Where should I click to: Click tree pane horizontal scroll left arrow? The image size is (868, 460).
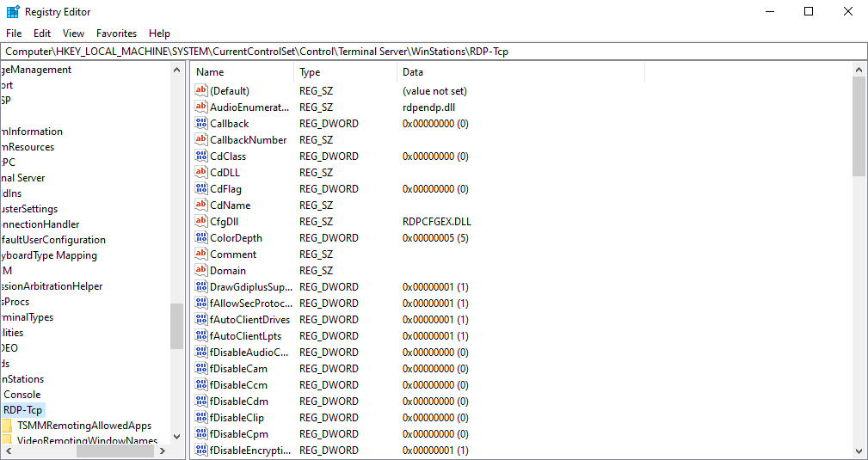pyautogui.click(x=7, y=451)
